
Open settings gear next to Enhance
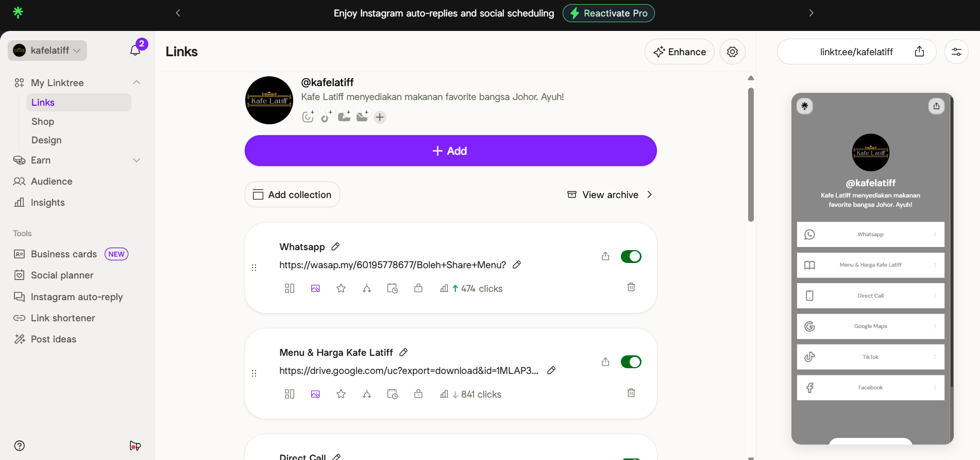click(x=732, y=52)
